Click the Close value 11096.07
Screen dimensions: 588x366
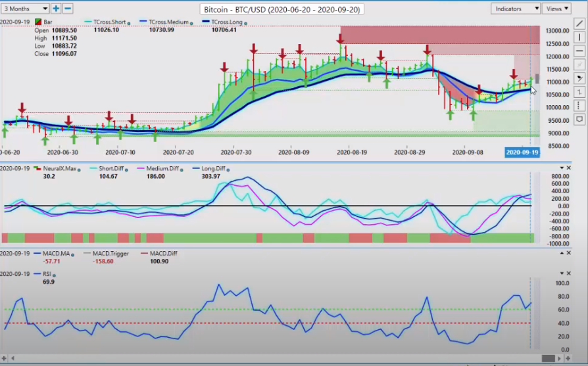coord(64,54)
